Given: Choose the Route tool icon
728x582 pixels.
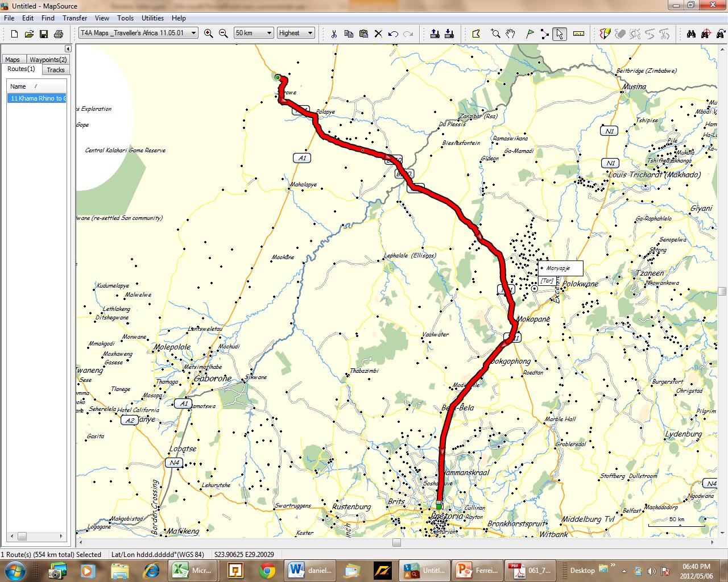Looking at the screenshot, I should pos(544,34).
